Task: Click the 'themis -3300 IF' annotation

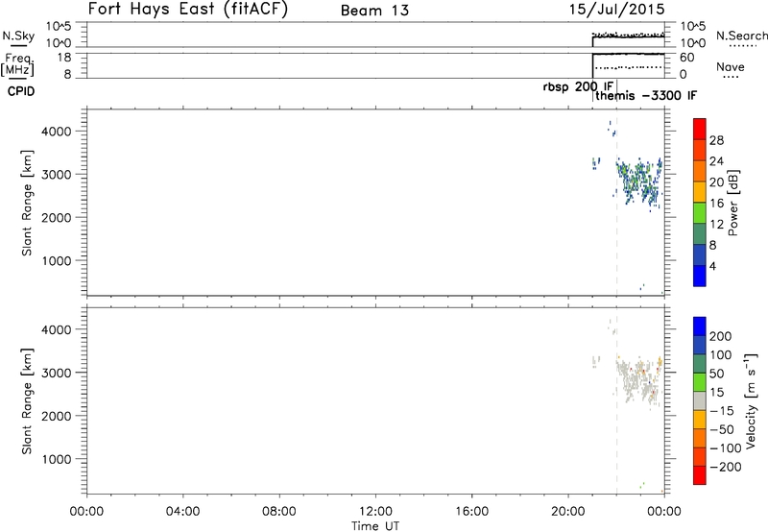Action: tap(646, 95)
